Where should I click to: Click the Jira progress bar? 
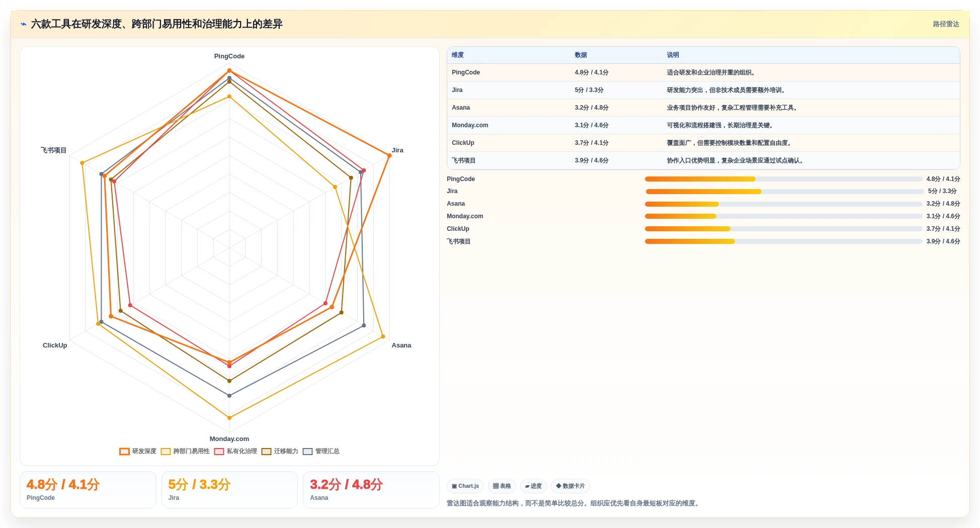(785, 192)
